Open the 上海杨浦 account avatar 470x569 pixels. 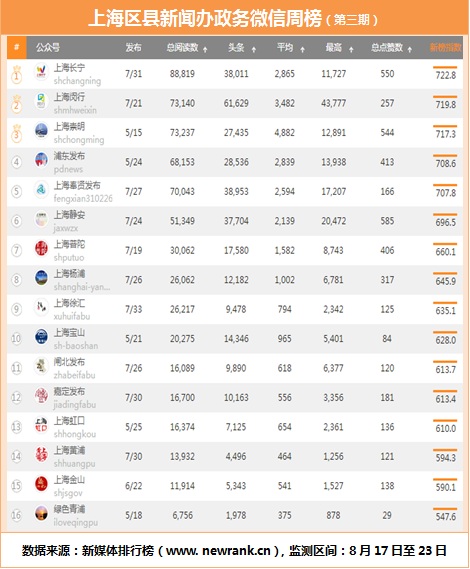[41, 278]
